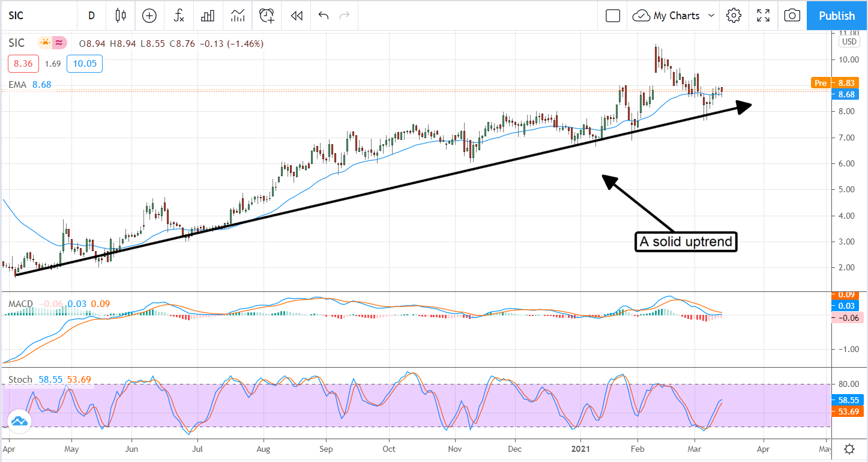Toggle fullscreen mode
The height and width of the screenshot is (462, 868).
(763, 16)
